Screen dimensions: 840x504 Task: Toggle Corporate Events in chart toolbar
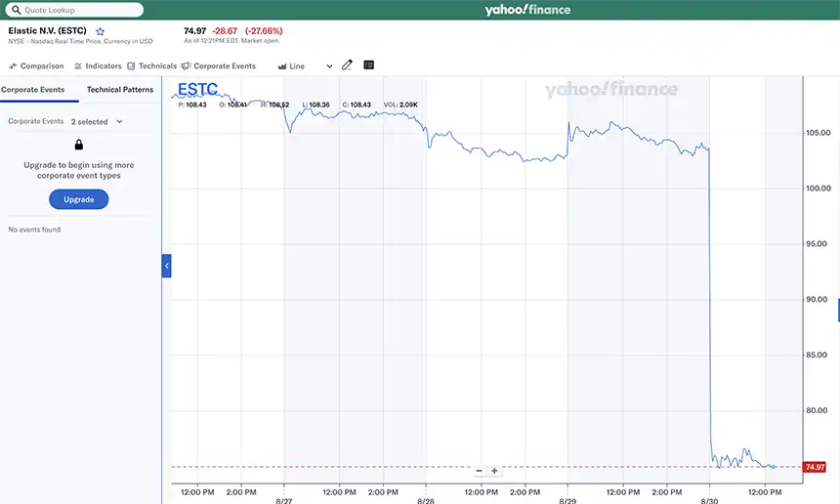tap(219, 66)
